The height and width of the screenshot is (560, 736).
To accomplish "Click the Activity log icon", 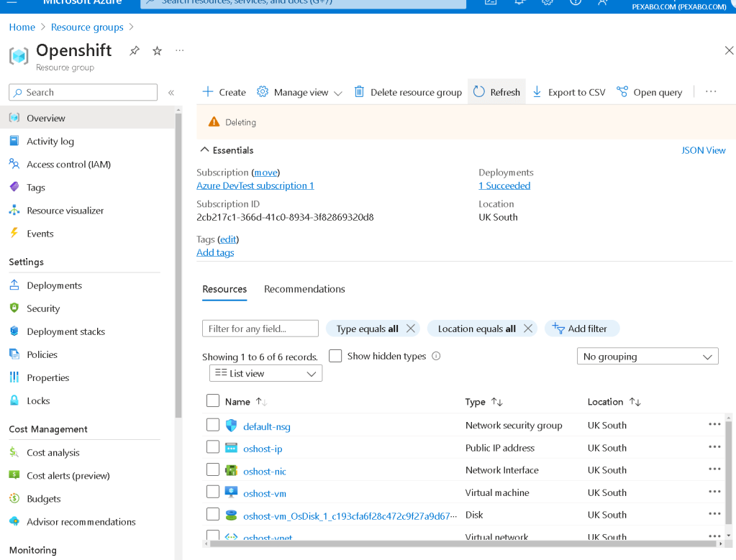I will click(x=14, y=141).
